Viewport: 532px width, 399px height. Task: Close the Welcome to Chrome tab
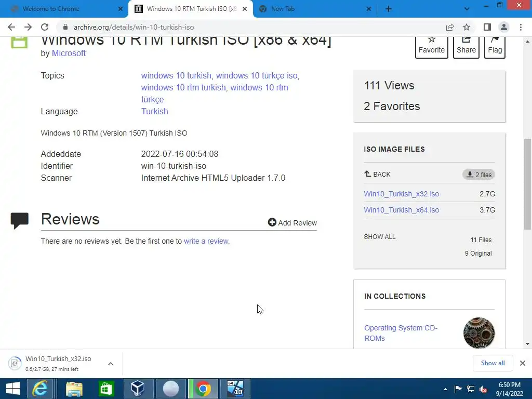[x=121, y=9]
